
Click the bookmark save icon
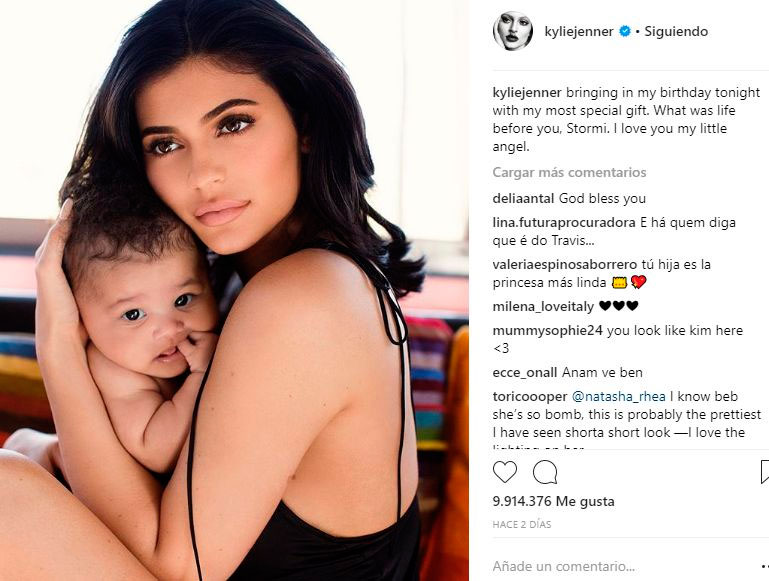click(x=765, y=473)
